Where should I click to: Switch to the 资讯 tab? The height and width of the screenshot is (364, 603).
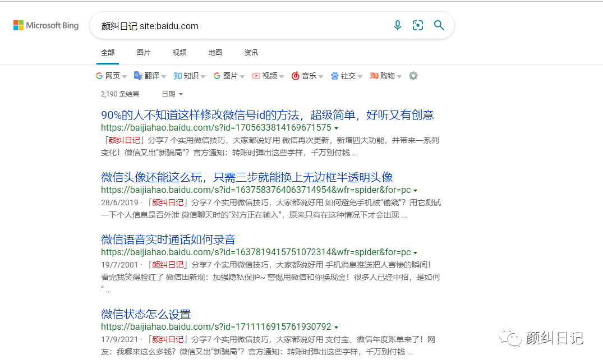point(251,52)
